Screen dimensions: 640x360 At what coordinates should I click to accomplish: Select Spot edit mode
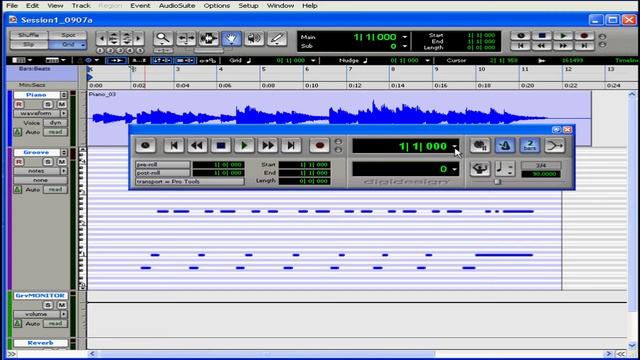[x=68, y=36]
